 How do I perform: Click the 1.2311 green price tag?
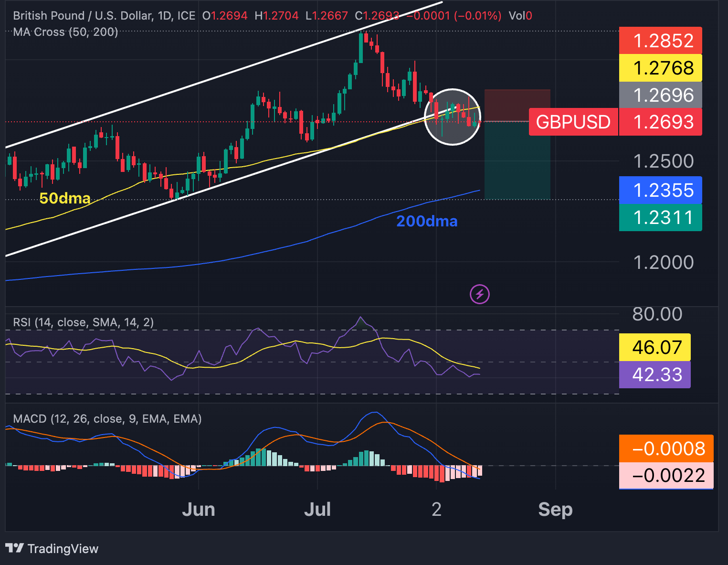coord(661,217)
